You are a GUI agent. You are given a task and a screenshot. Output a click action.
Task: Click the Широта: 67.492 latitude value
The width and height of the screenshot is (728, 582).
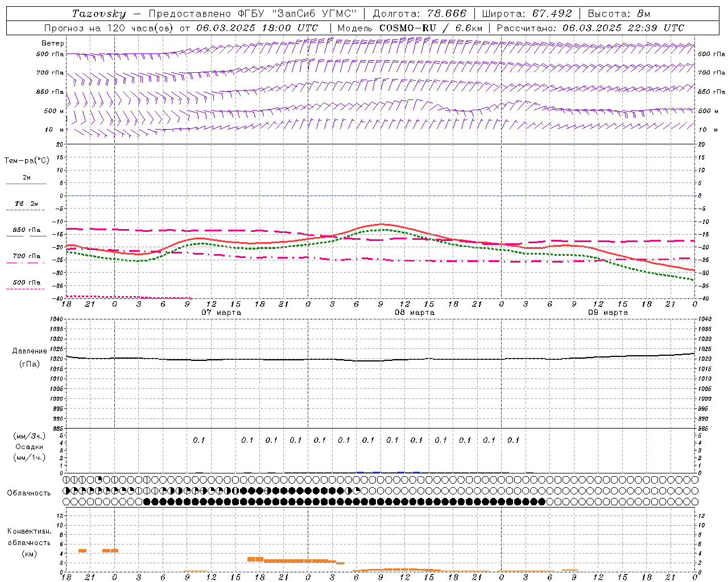coord(527,14)
